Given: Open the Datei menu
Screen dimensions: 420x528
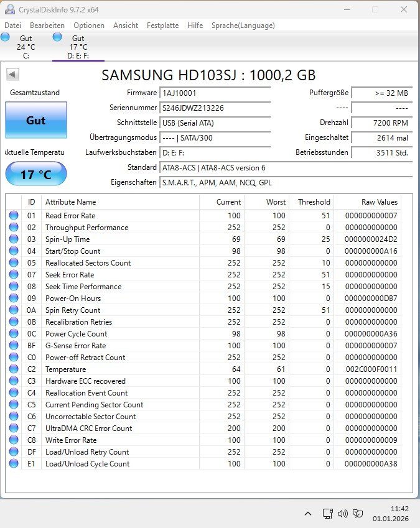Looking at the screenshot, I should tap(13, 25).
